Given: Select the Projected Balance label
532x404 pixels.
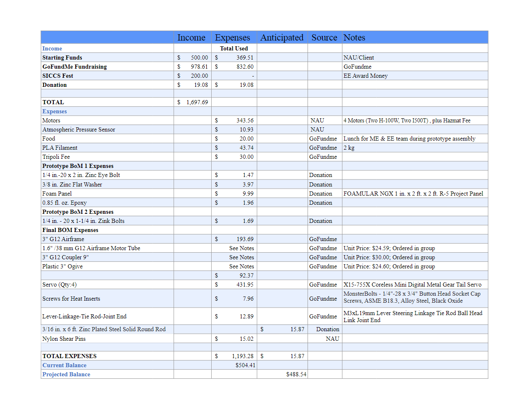Looking at the screenshot, I should pyautogui.click(x=66, y=375).
